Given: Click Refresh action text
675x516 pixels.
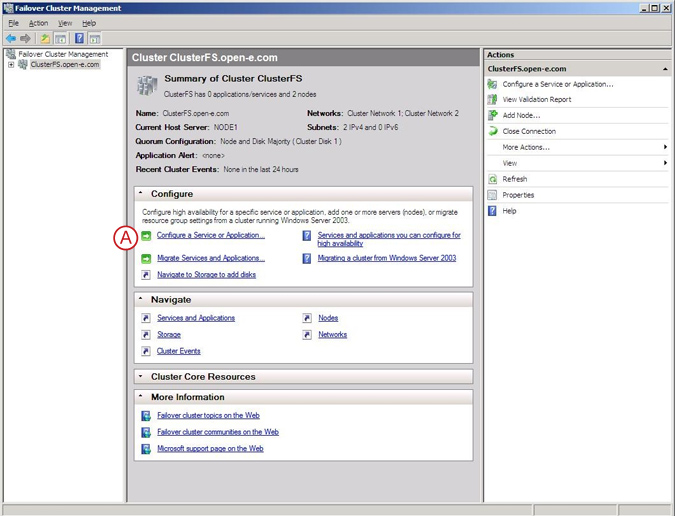Looking at the screenshot, I should [x=515, y=179].
